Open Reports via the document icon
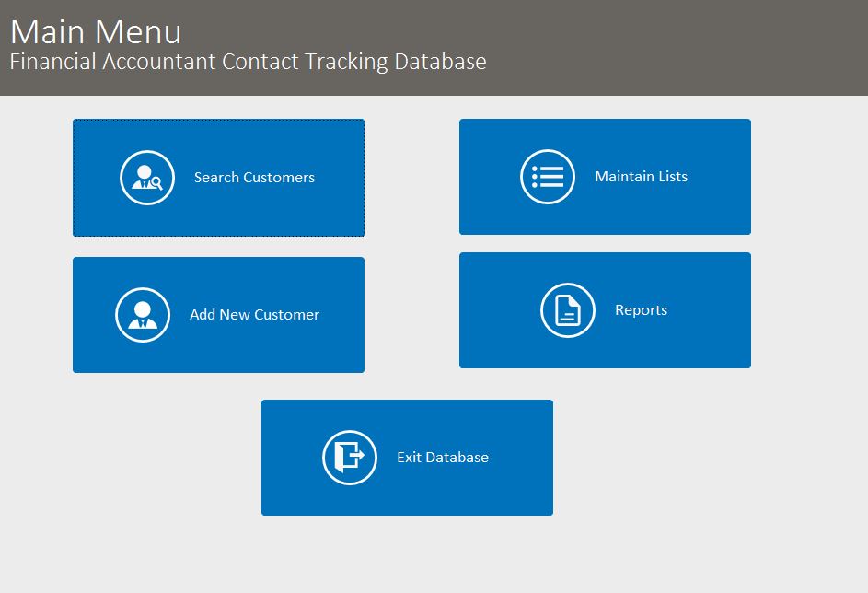 [567, 310]
